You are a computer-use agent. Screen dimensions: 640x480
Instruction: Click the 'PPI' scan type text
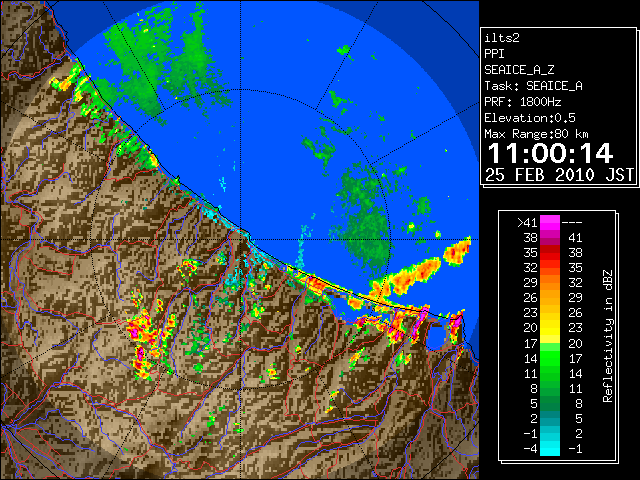tap(494, 54)
